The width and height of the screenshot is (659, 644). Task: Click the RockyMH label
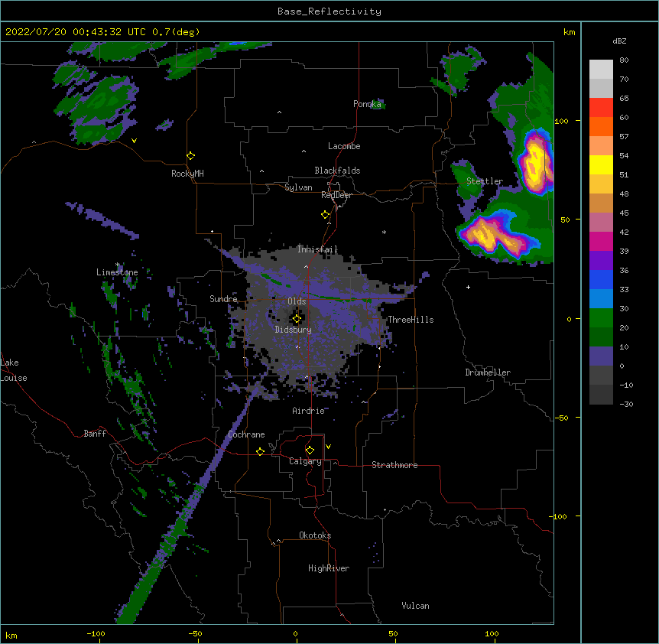[187, 174]
